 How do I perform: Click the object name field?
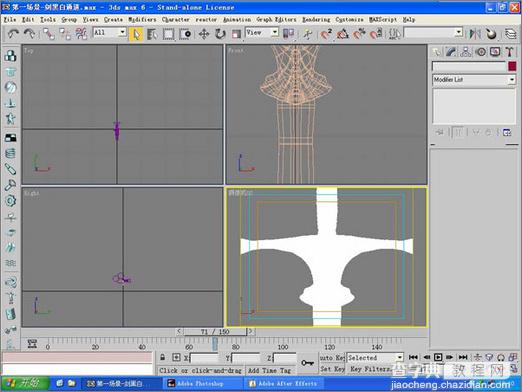click(469, 66)
